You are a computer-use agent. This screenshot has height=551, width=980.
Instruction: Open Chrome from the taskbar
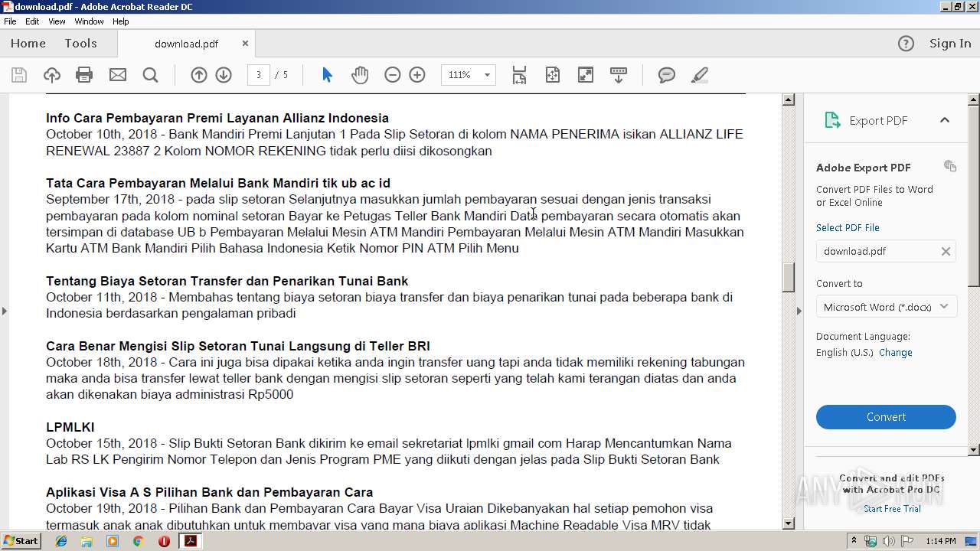point(138,541)
